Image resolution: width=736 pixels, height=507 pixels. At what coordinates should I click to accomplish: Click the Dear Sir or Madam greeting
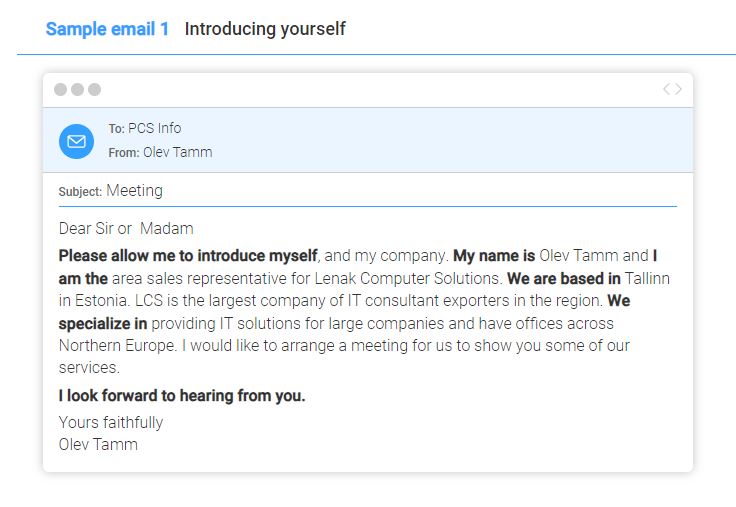pos(126,229)
